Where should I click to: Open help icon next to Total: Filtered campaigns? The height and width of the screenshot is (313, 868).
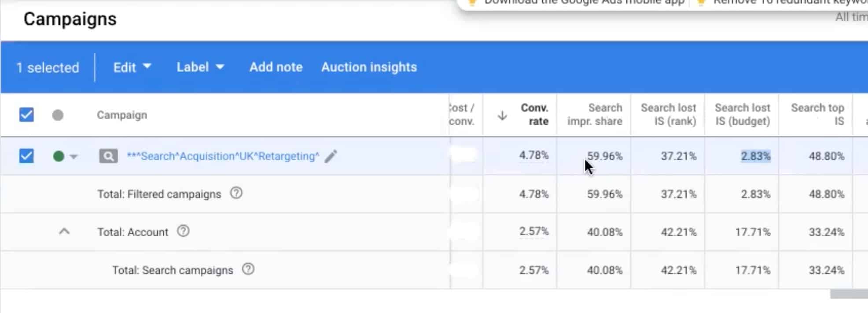click(236, 193)
